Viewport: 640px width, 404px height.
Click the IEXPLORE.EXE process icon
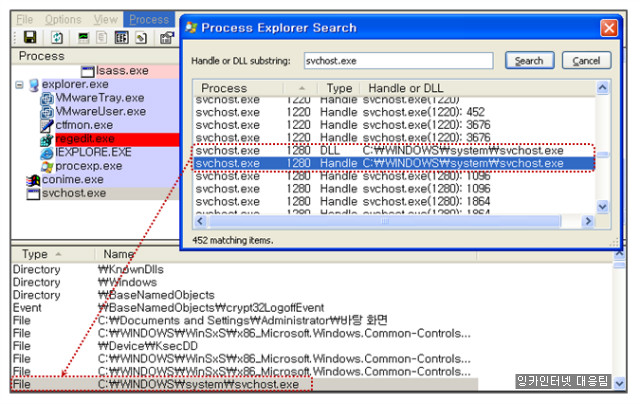(46, 153)
